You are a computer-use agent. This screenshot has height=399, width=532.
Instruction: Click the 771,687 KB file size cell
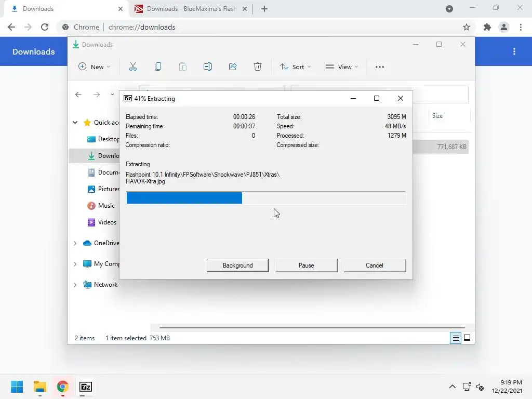tap(451, 147)
